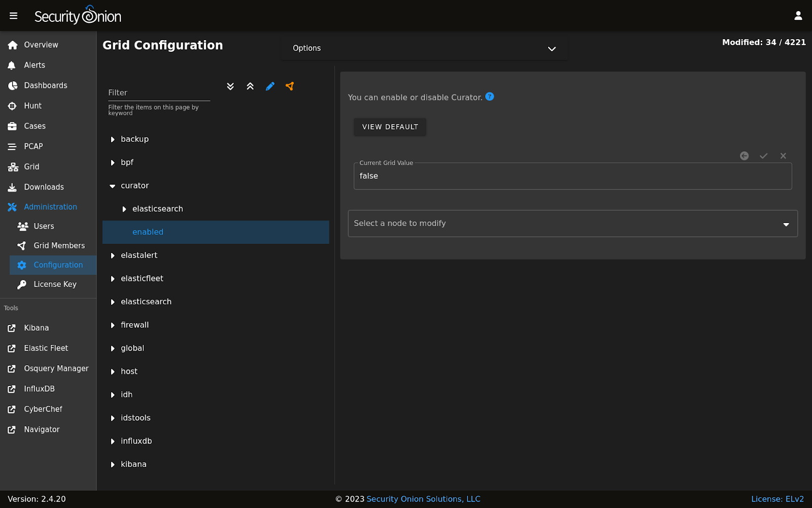This screenshot has height=508, width=812.
Task: Open the user account menu icon
Action: click(x=798, y=16)
